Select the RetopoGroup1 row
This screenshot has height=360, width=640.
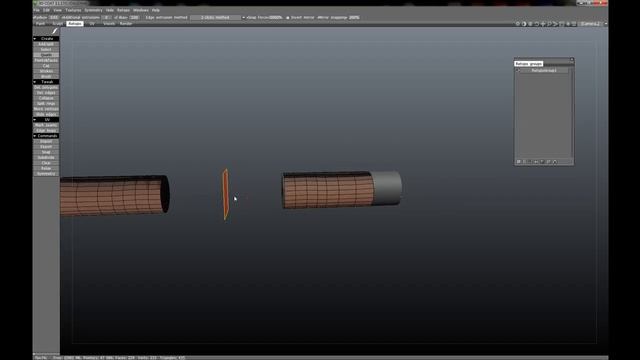544,71
